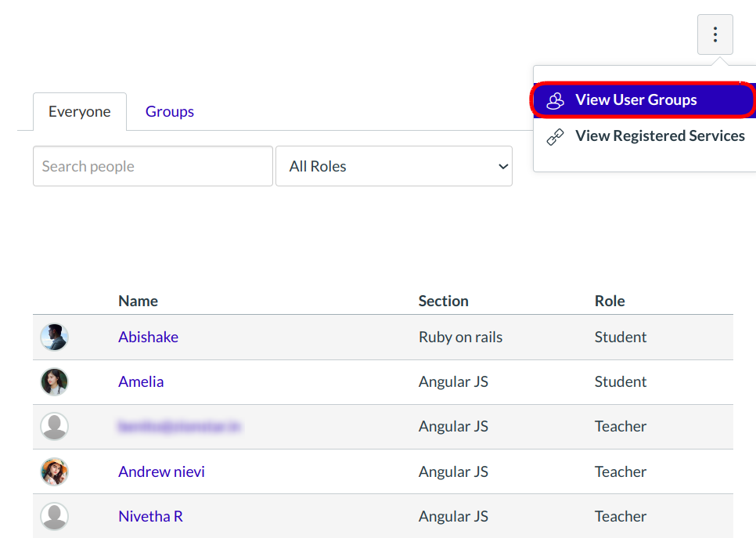The image size is (756, 538).
Task: Click the Name column header
Action: [138, 301]
